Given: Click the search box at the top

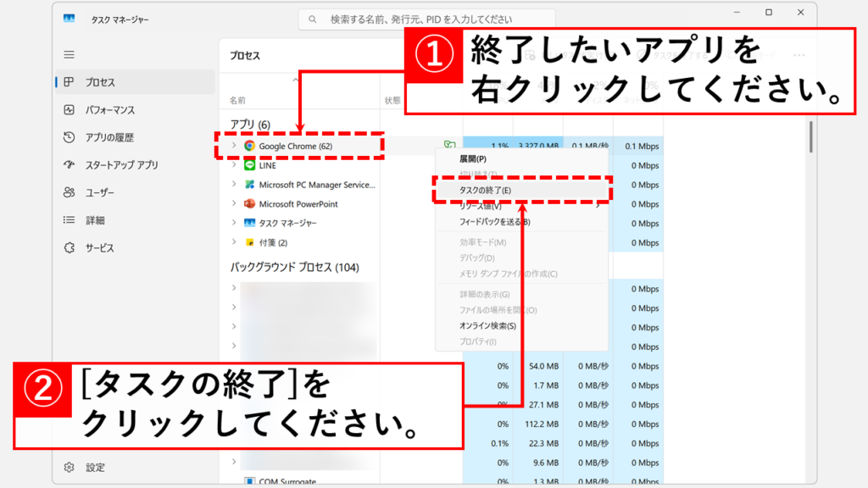Looking at the screenshot, I should click(427, 19).
